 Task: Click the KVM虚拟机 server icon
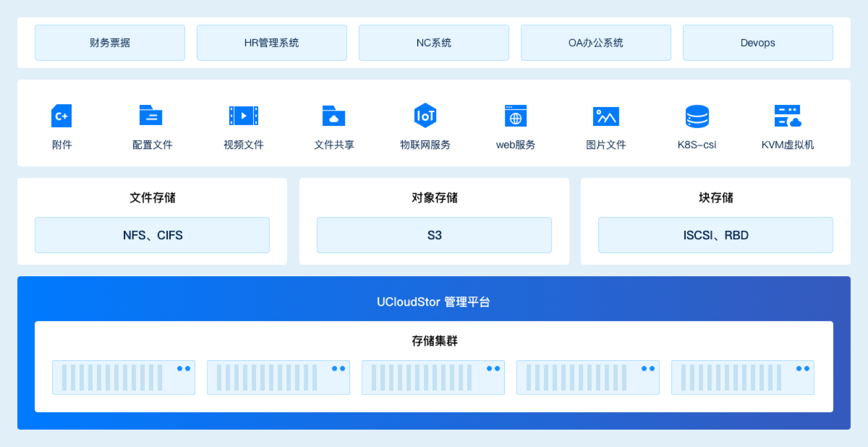(x=788, y=116)
